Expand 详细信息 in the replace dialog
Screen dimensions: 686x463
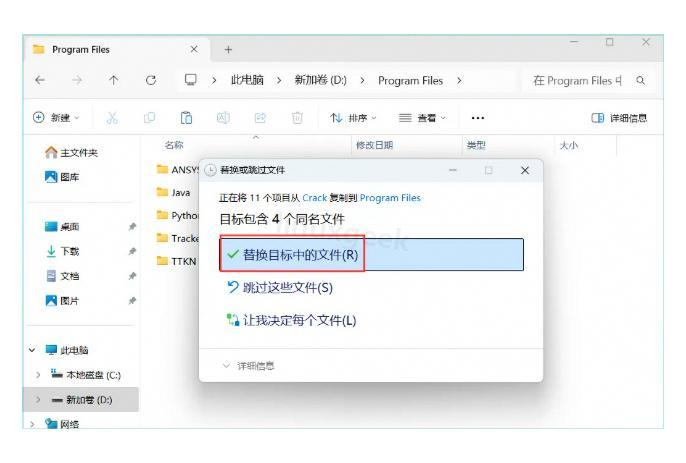click(248, 366)
